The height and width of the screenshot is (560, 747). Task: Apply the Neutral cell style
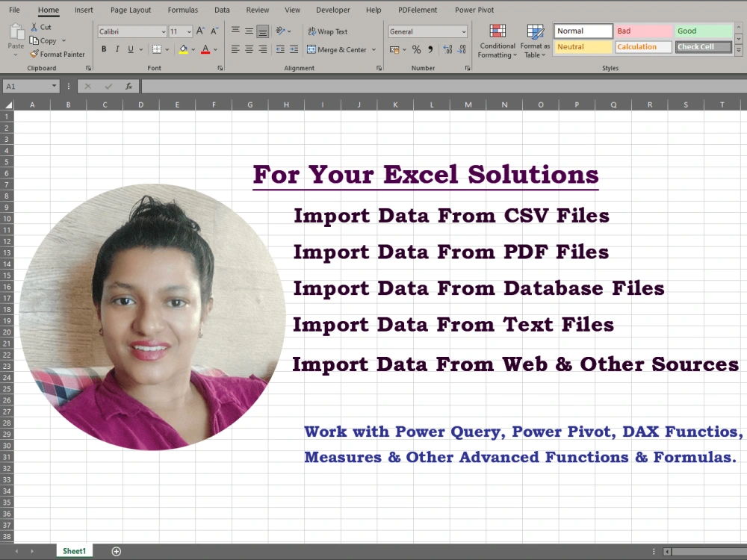[583, 46]
